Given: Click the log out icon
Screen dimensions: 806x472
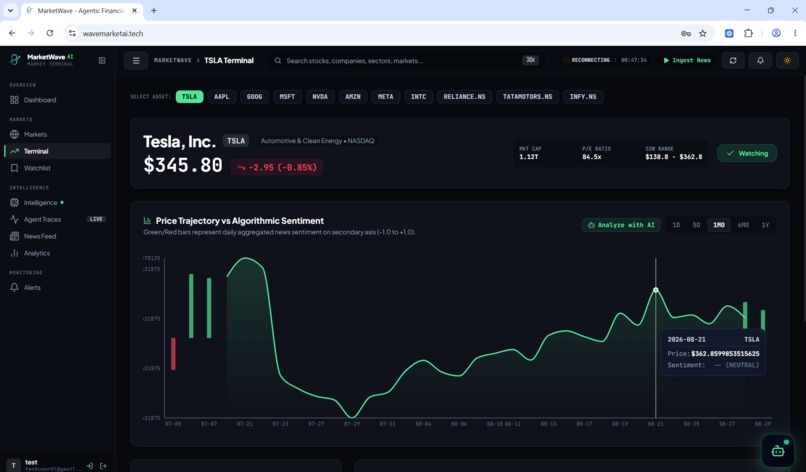Looking at the screenshot, I should (x=103, y=466).
